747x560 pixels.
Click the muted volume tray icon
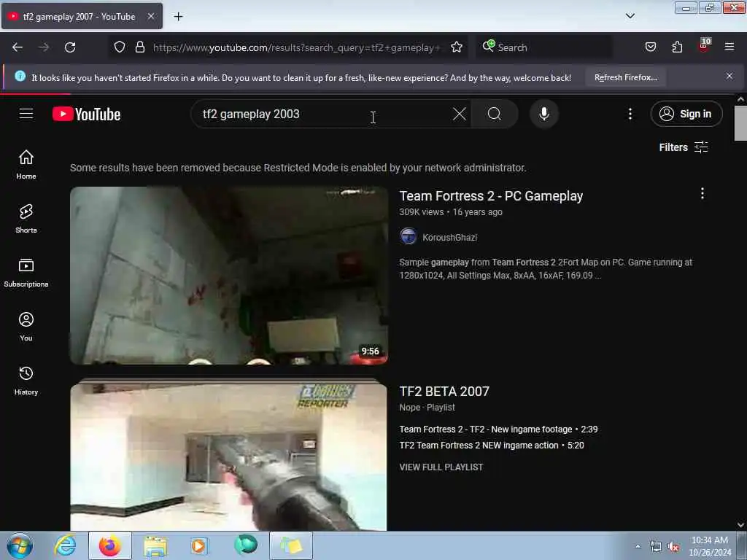(673, 547)
